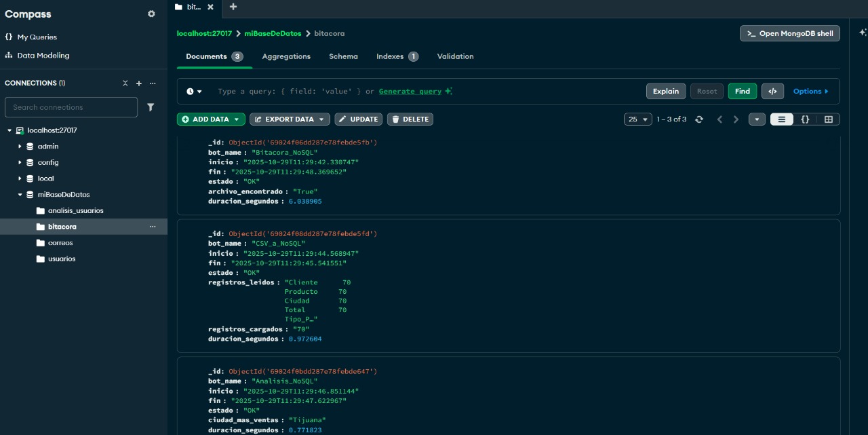The height and width of the screenshot is (435, 868).
Task: Refresh the documents list
Action: coord(699,119)
